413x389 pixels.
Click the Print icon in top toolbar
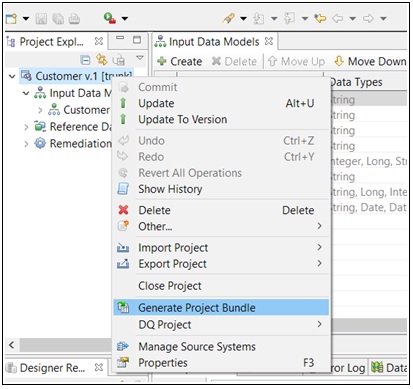pyautogui.click(x=74, y=19)
